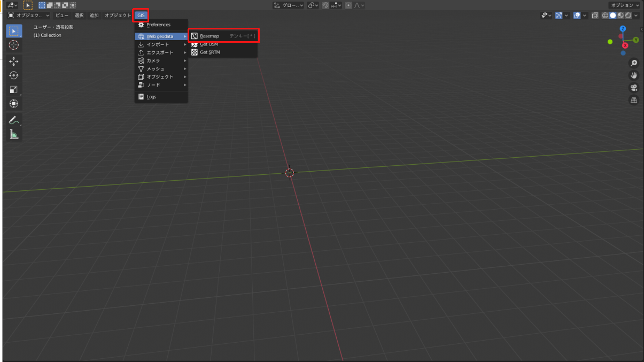Screen dimensions: 644x362
Task: Expand the カメラ submenu
Action: coord(161,60)
